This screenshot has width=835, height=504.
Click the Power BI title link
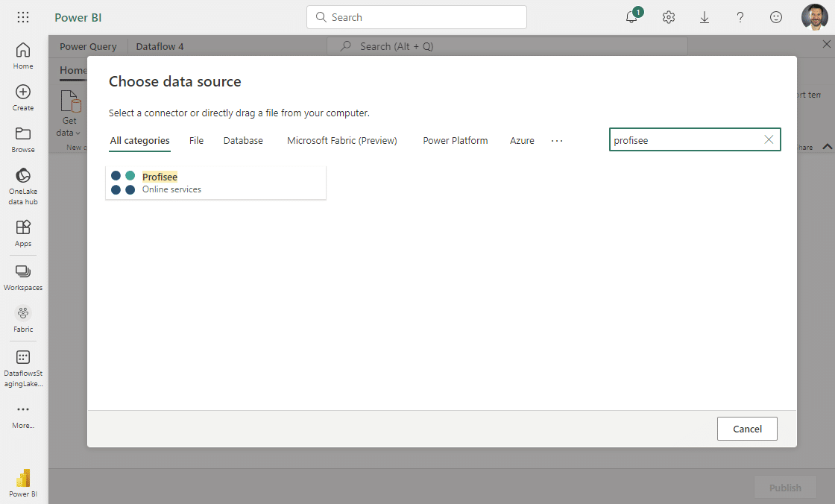pos(78,18)
